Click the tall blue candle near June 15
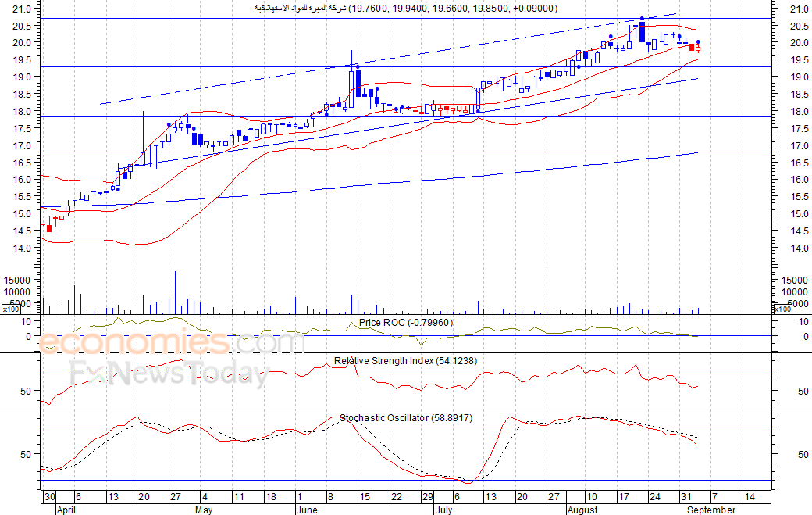812x515 pixels. 358,83
